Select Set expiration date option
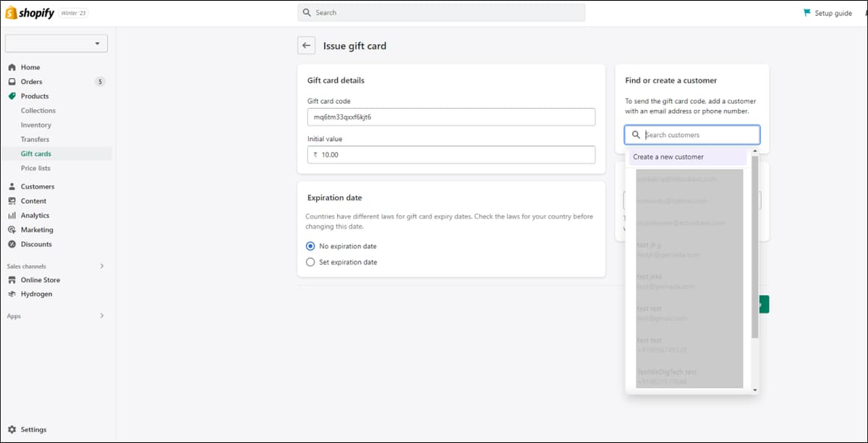 tap(311, 262)
